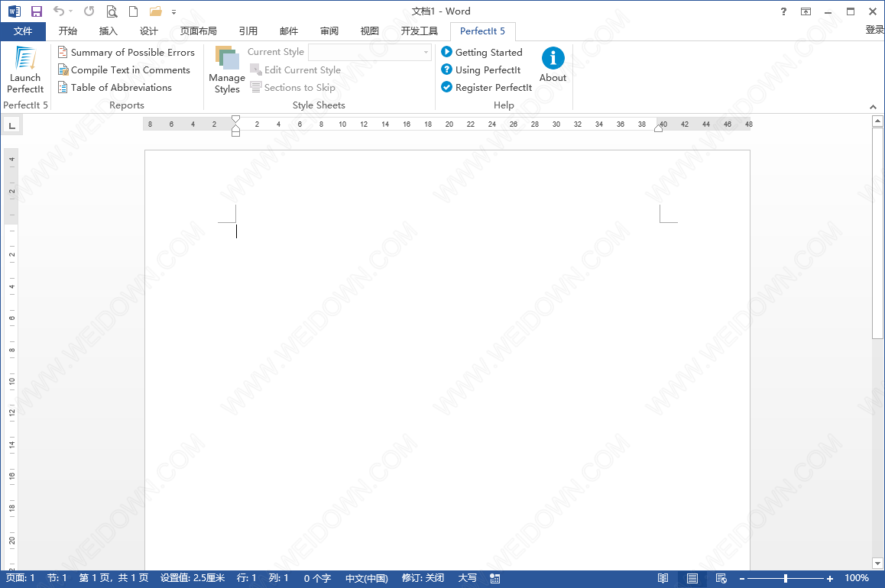Select the PerfectIt 5 tab

[x=482, y=31]
